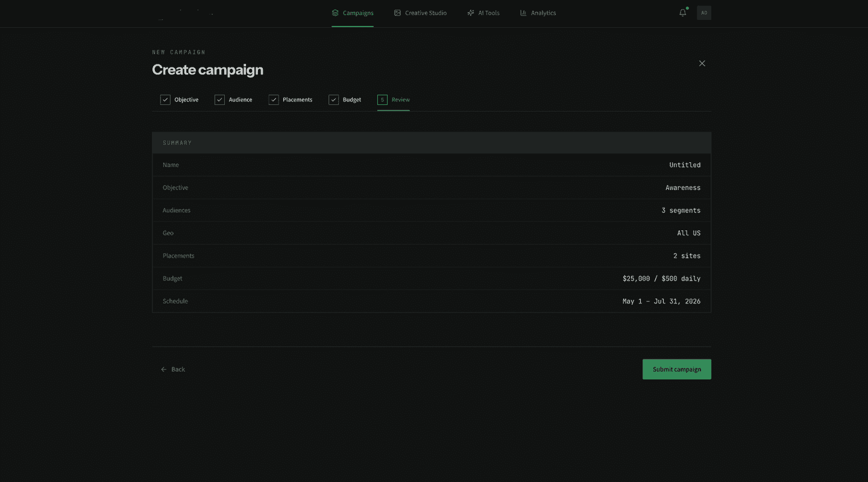Open notifications via the bell icon

682,13
